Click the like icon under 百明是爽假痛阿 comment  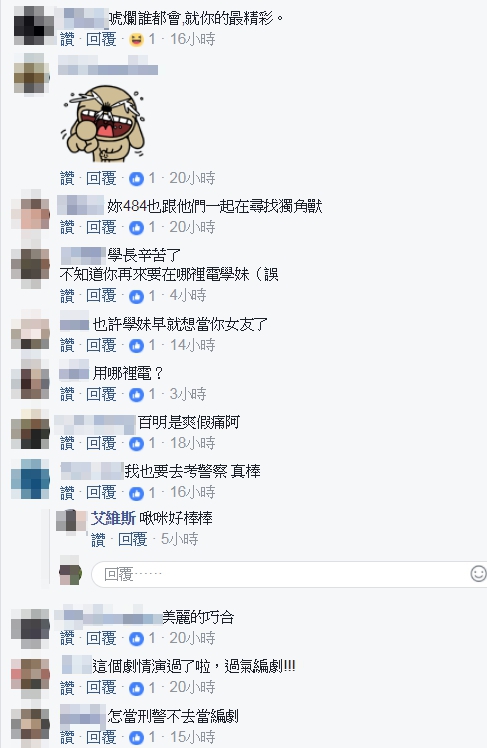pos(136,444)
